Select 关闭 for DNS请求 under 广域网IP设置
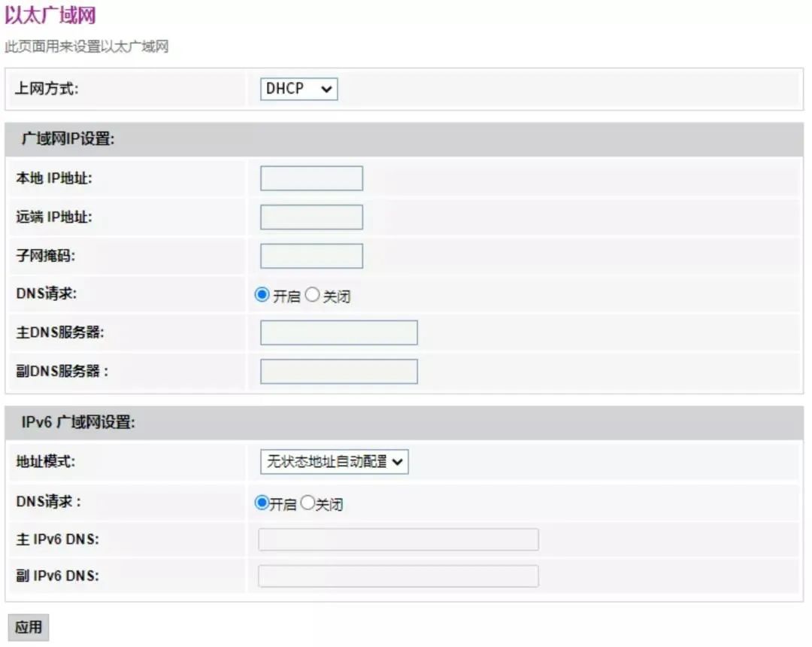812x647 pixels. 313,295
